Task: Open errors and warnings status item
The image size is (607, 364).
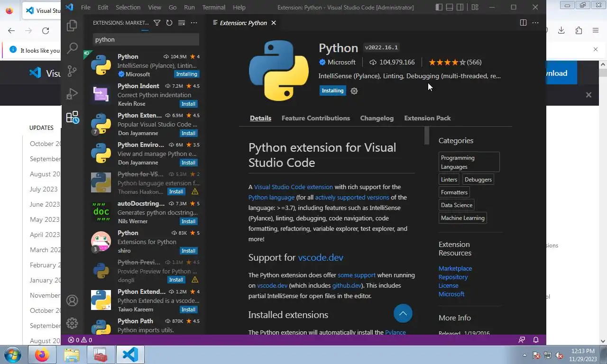Action: coord(80,340)
